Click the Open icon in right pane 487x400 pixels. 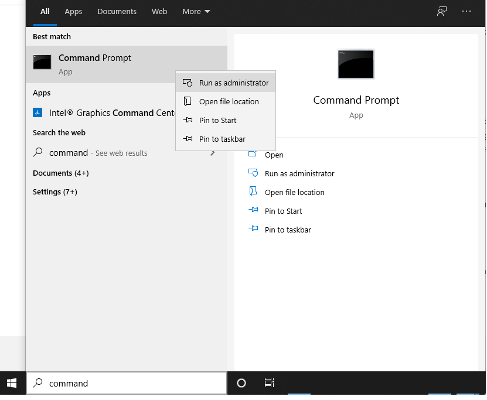253,154
